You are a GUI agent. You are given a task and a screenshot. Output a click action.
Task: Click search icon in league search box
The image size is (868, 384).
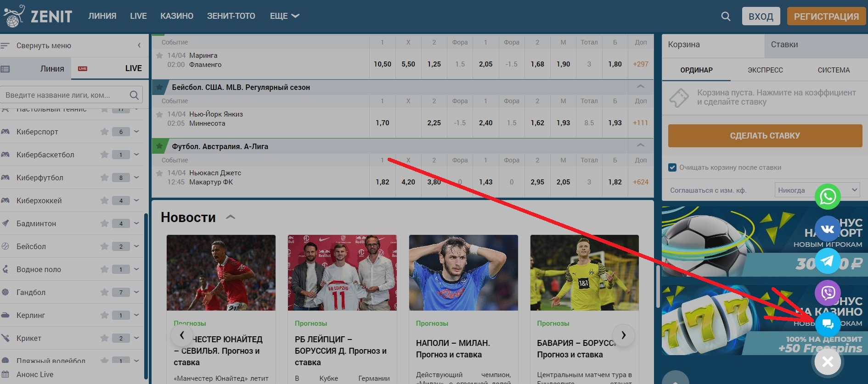pos(134,95)
